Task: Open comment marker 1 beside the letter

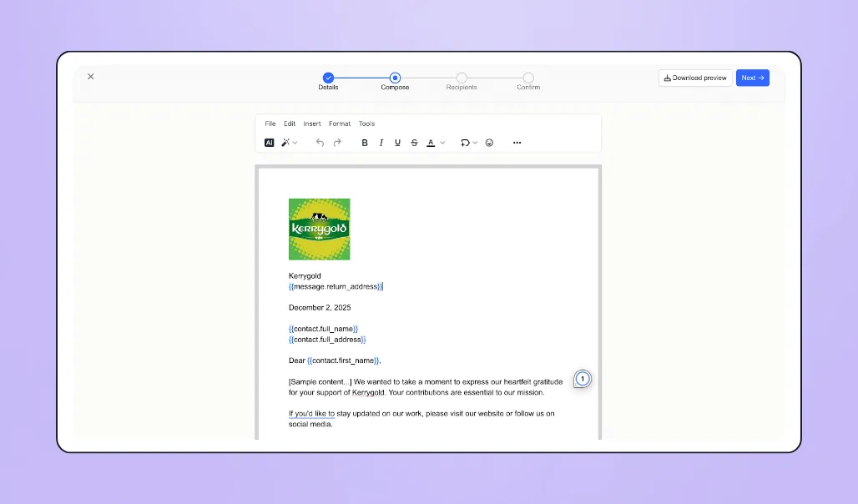Action: tap(582, 379)
